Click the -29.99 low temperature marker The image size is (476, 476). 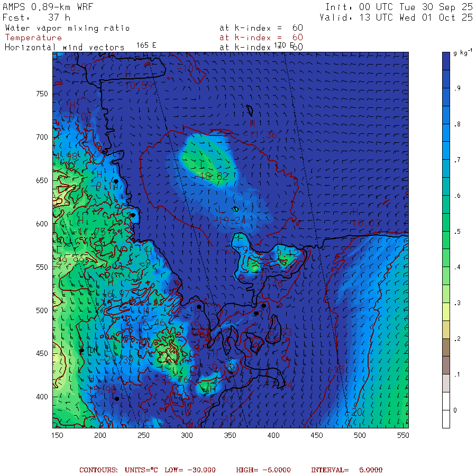[x=71, y=260]
